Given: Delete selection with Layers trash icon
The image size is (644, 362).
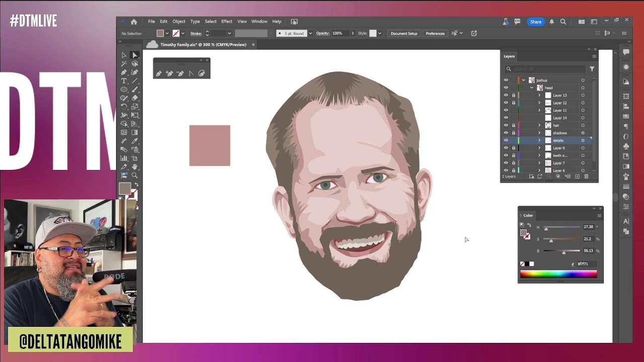Looking at the screenshot, I should (586, 176).
